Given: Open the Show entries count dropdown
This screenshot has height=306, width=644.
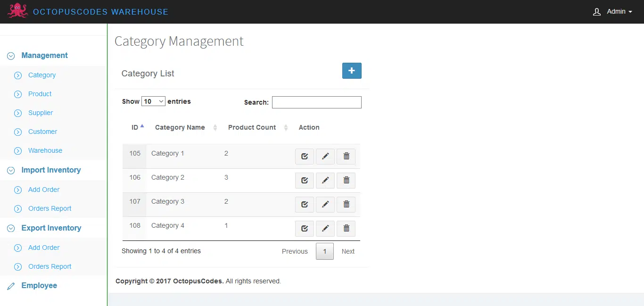Looking at the screenshot, I should (153, 101).
